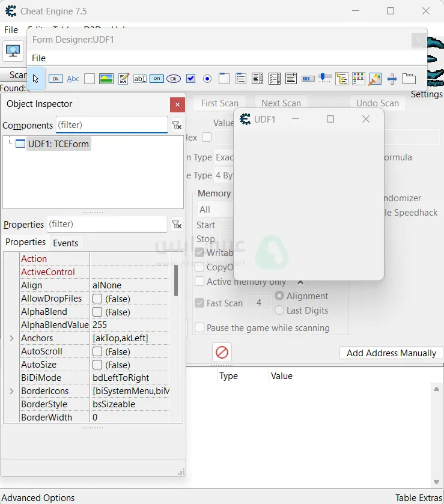Screen dimensions: 444x504
Task: Select the arrow pointer tool in Form Designer
Action: coord(36,78)
